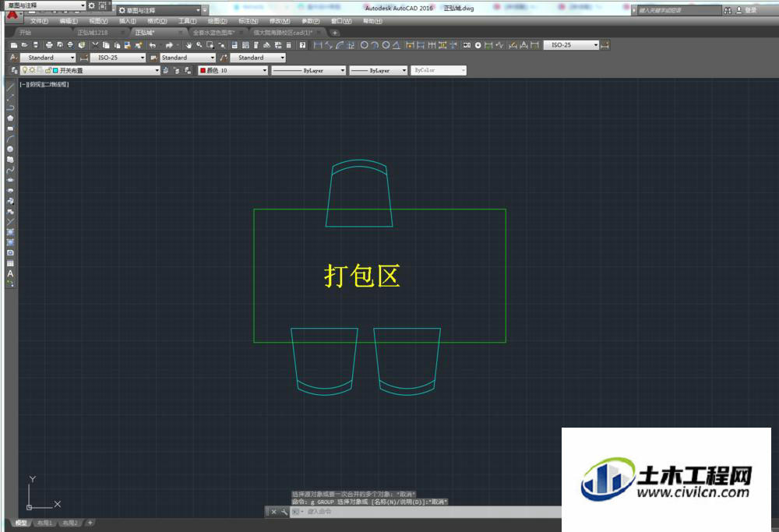Open the layer list dropdown 开关布置
The image size is (779, 532).
pos(90,71)
